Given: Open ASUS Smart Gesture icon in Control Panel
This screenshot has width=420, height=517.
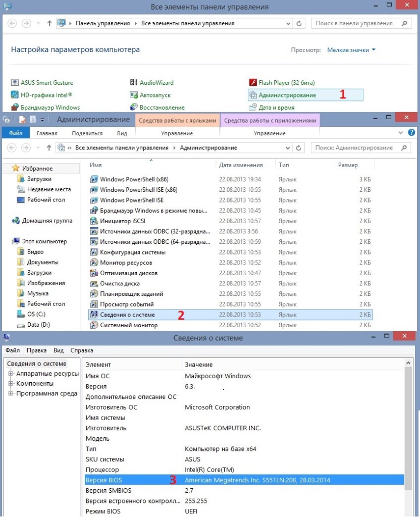Looking at the screenshot, I should [x=42, y=82].
